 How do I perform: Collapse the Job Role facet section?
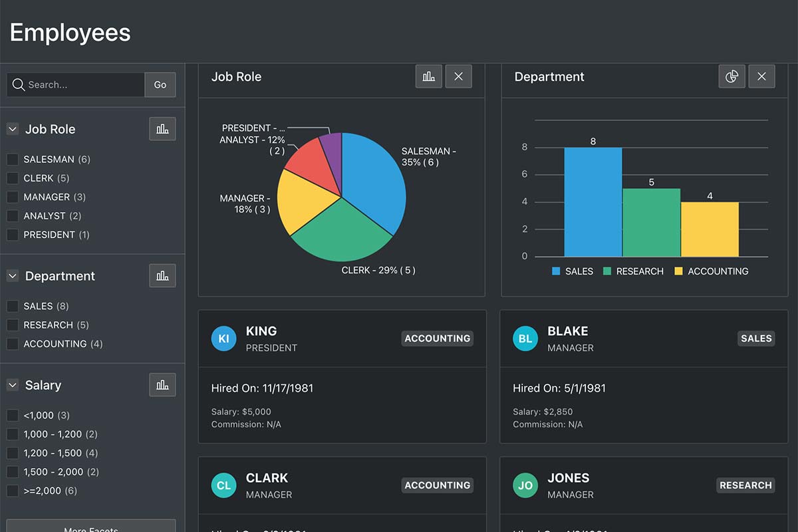click(x=12, y=129)
